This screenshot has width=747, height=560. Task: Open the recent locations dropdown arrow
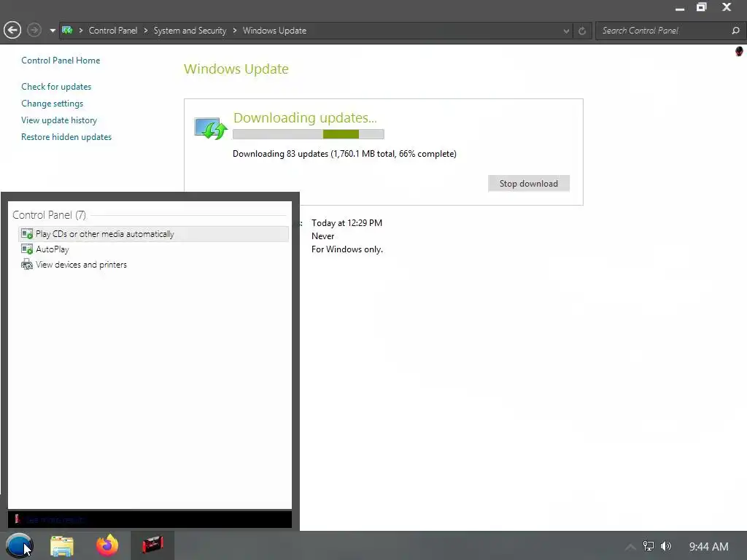click(53, 31)
